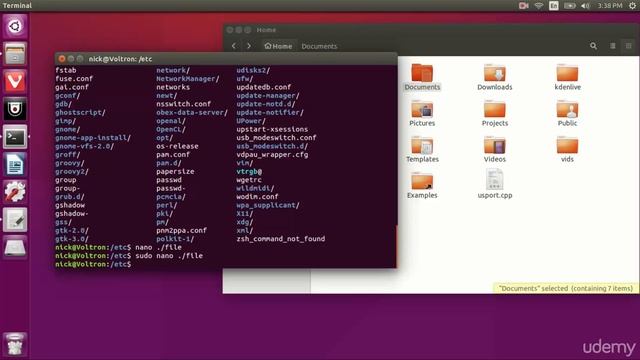Viewport: 640px width, 360px height.
Task: Select the usport.cpp file
Action: [x=495, y=184]
